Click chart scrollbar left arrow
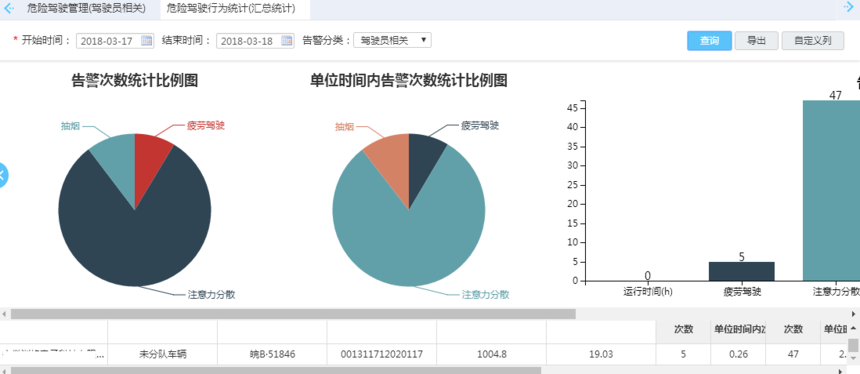 (x=4, y=314)
